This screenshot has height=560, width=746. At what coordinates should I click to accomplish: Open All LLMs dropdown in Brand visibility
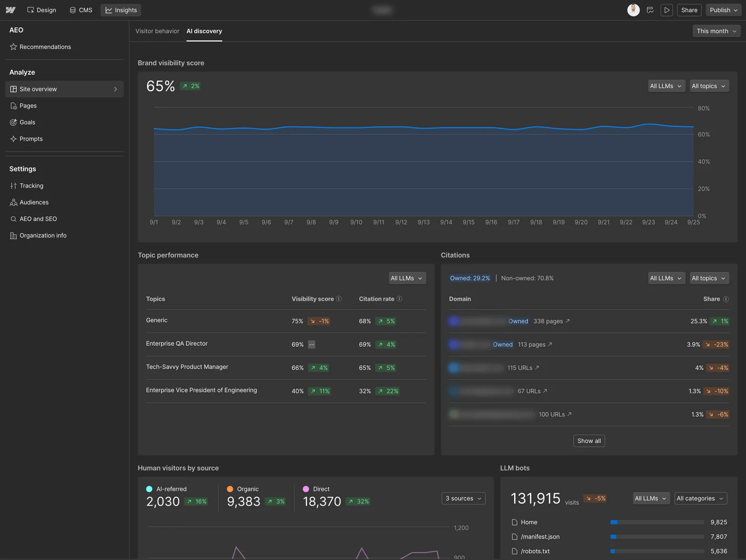coord(666,86)
